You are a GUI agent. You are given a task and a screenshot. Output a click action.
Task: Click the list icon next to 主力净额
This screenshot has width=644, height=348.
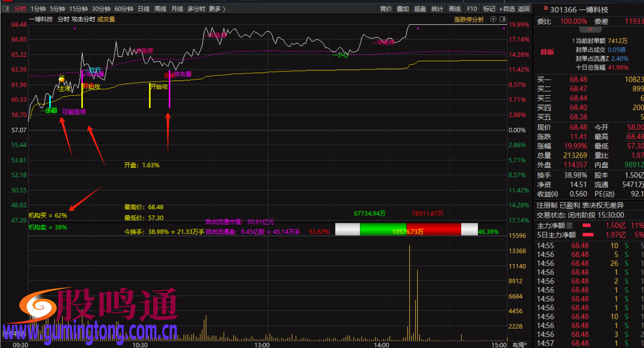pos(569,226)
